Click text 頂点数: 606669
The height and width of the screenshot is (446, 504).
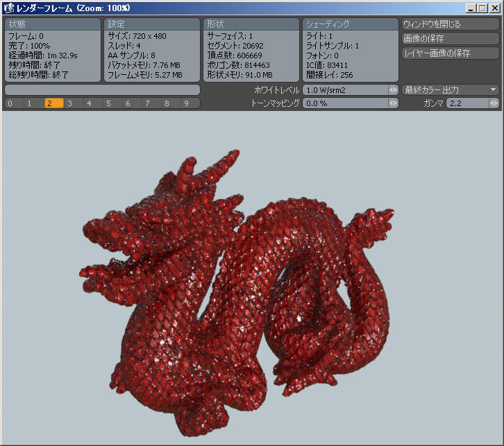pyautogui.click(x=235, y=55)
